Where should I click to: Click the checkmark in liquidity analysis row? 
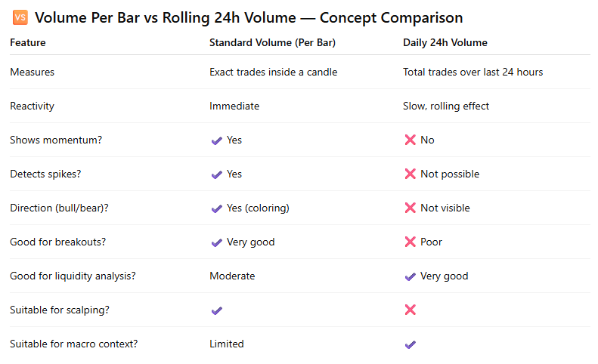click(410, 276)
